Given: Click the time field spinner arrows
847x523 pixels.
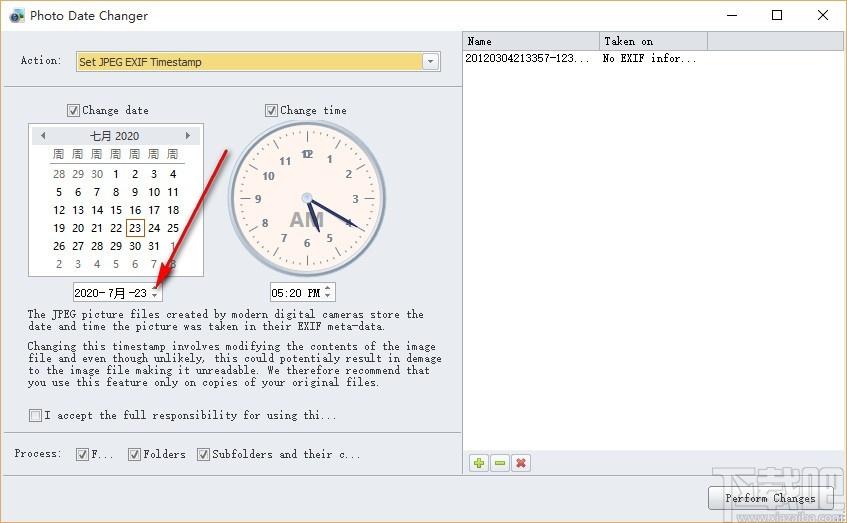Looking at the screenshot, I should tap(327, 292).
